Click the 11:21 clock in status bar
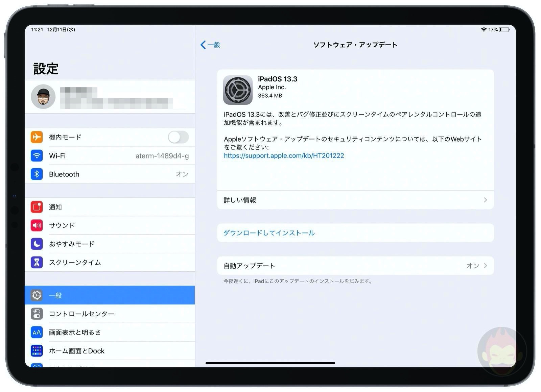The width and height of the screenshot is (541, 392). point(37,30)
